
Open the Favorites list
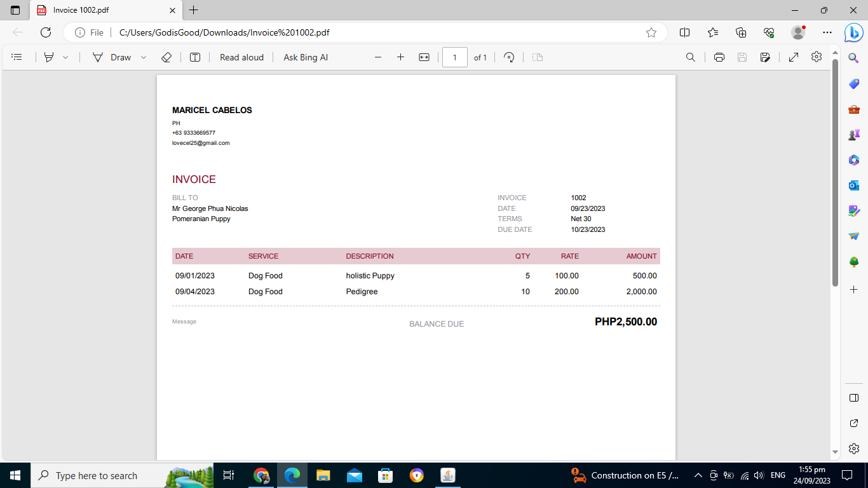pos(713,32)
